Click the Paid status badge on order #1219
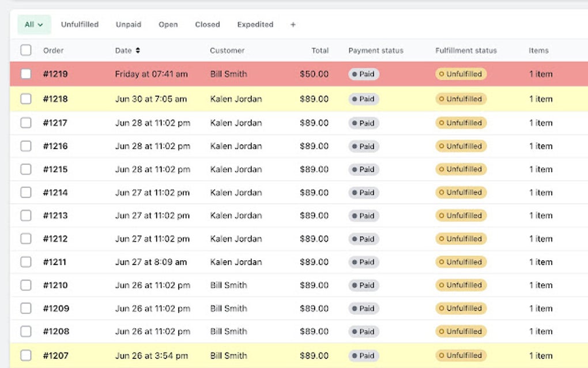Viewport: 588px width, 368px height. click(x=363, y=74)
